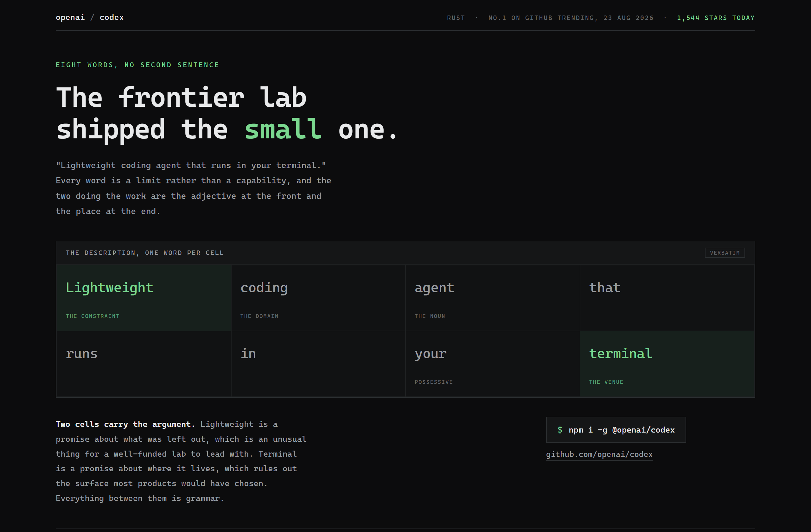Click the dollar prompt symbol in command box

(560, 430)
